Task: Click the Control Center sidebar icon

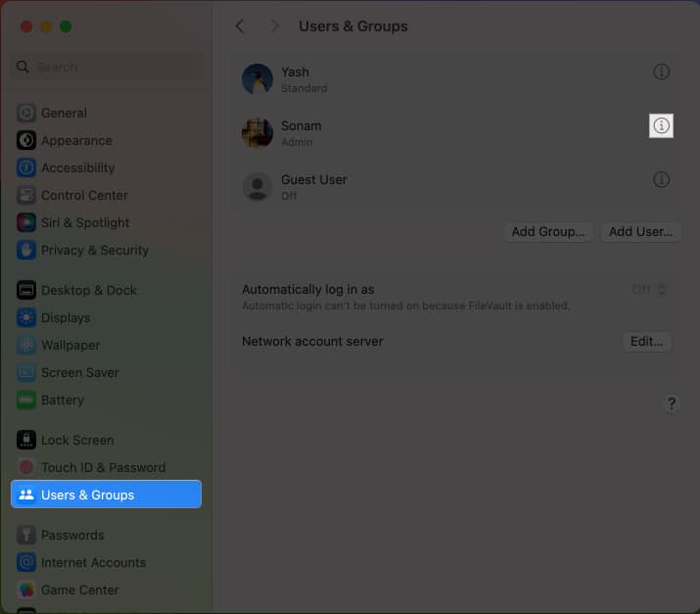Action: 26,195
